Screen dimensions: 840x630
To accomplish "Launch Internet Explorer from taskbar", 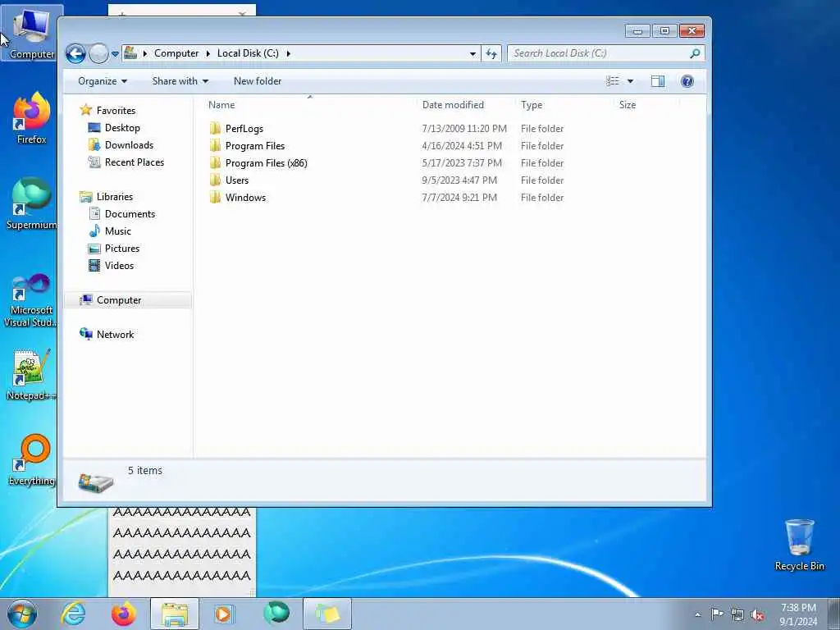I will pos(73,614).
